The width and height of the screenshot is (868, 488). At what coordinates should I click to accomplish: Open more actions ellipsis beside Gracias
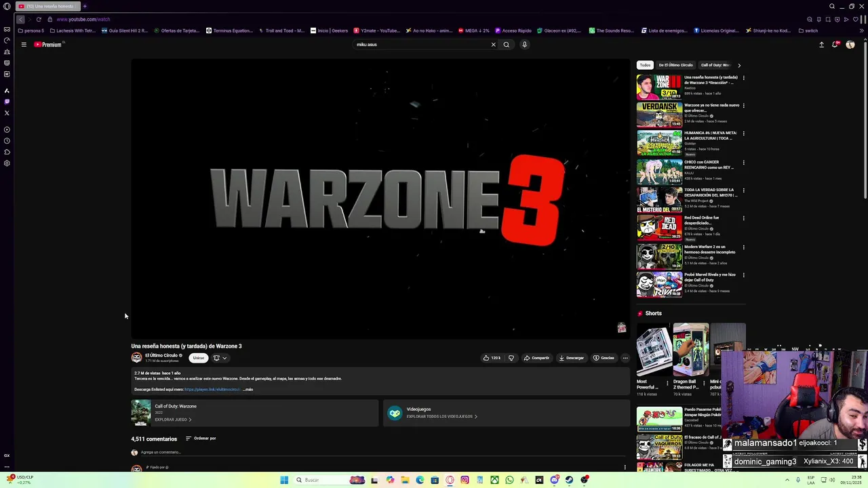pyautogui.click(x=625, y=358)
